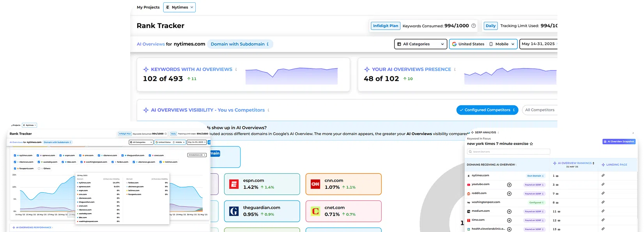Open United States Mobile dropdown in small overlay window
Viewport: 644px width, 232px height.
pos(170,142)
